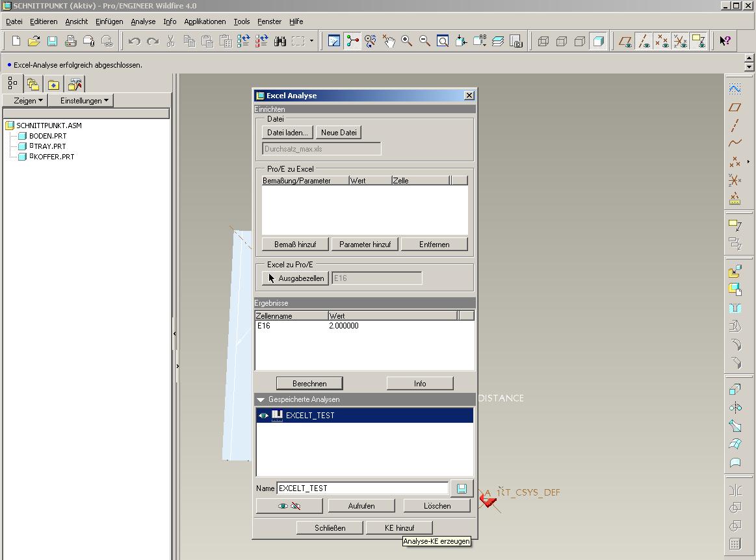This screenshot has width=756, height=560.
Task: Open the context-sensitive help pointer
Action: click(725, 41)
